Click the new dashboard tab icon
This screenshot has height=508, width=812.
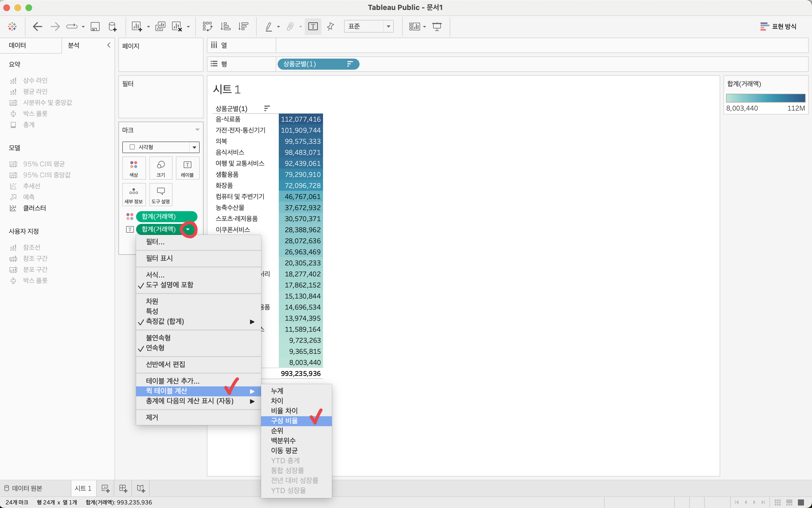click(123, 488)
